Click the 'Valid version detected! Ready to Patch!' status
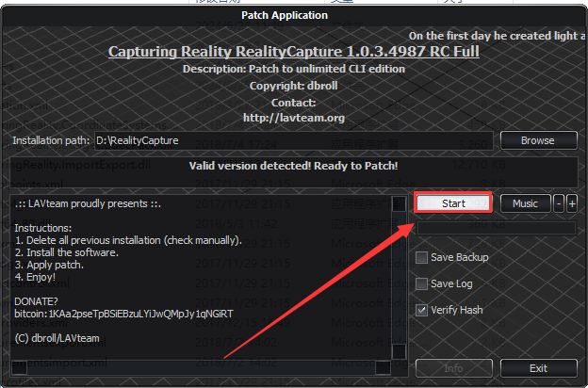The width and height of the screenshot is (588, 388). point(294,166)
